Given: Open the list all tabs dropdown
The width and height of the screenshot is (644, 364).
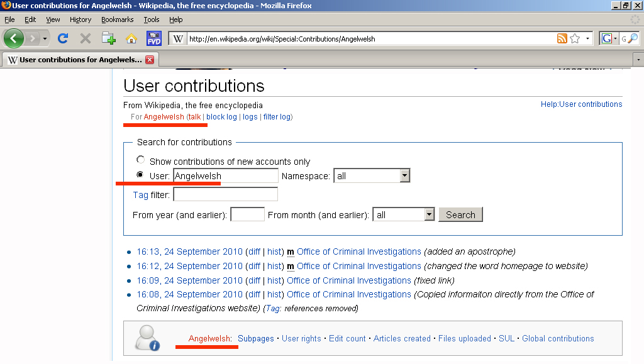Looking at the screenshot, I should click(x=638, y=60).
